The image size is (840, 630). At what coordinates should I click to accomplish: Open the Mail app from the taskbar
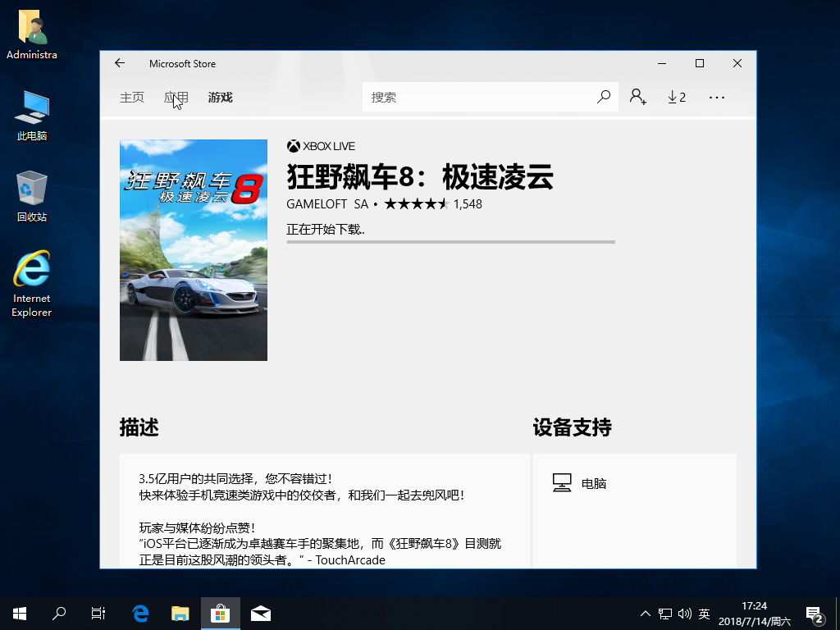[x=261, y=614]
